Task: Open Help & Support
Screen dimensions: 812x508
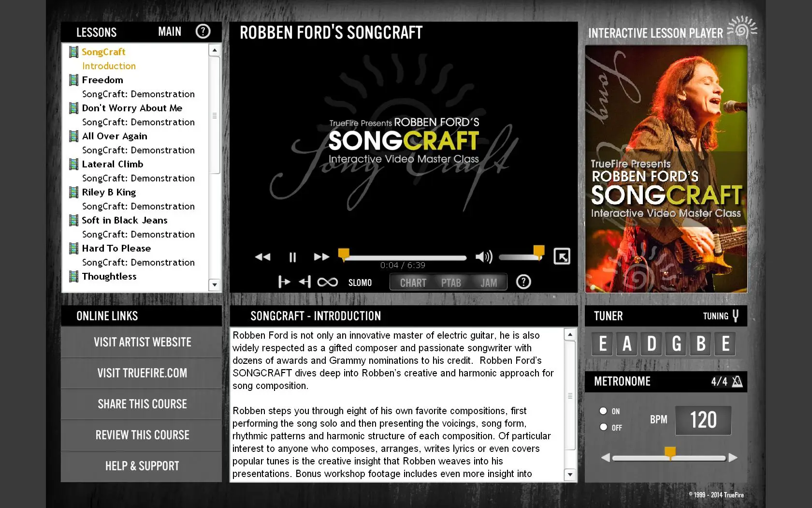Action: pyautogui.click(x=142, y=466)
